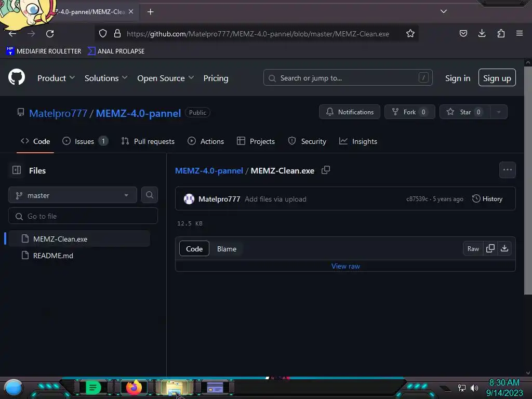Viewport: 532px width, 399px height.
Task: Select the Code view toggle
Action: [194, 249]
